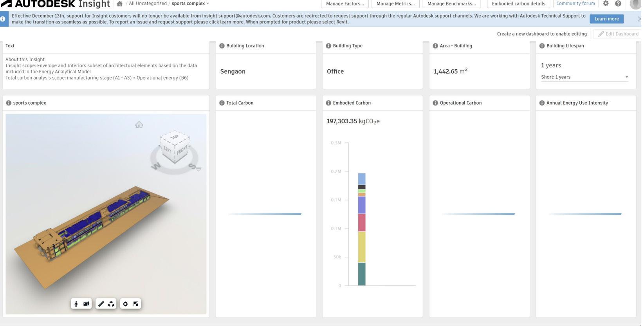The width and height of the screenshot is (644, 332).
Task: Open Manage Benchmarks menu
Action: (451, 4)
